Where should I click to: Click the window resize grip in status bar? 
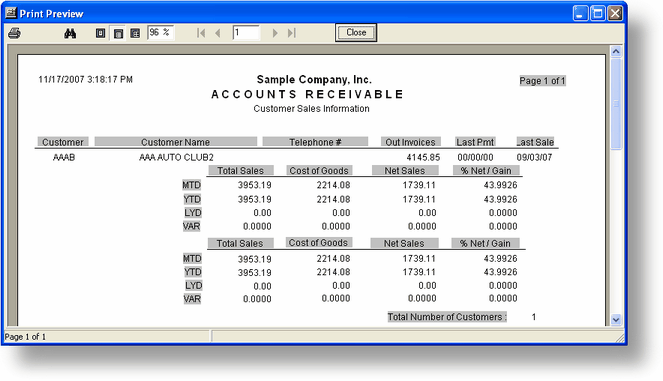tap(620, 337)
